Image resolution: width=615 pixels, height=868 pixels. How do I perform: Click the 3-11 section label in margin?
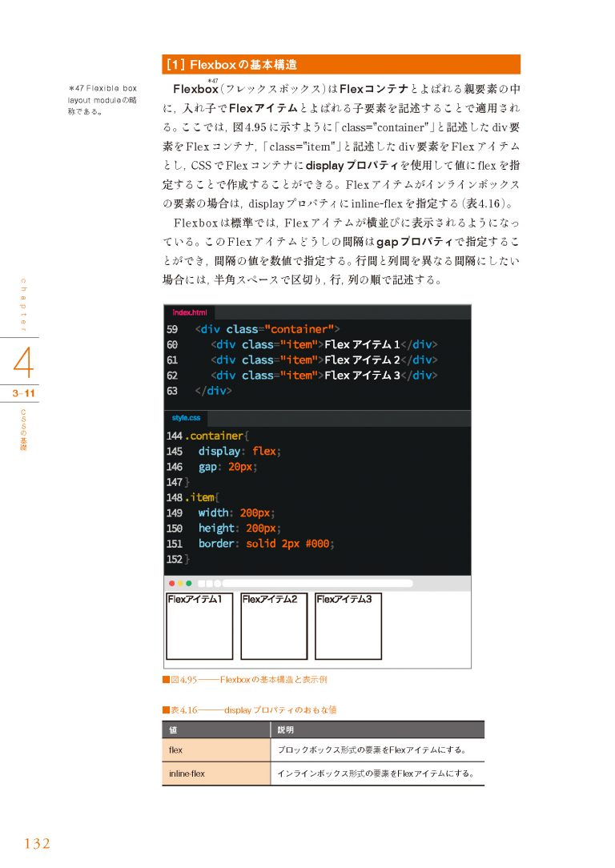click(x=24, y=393)
